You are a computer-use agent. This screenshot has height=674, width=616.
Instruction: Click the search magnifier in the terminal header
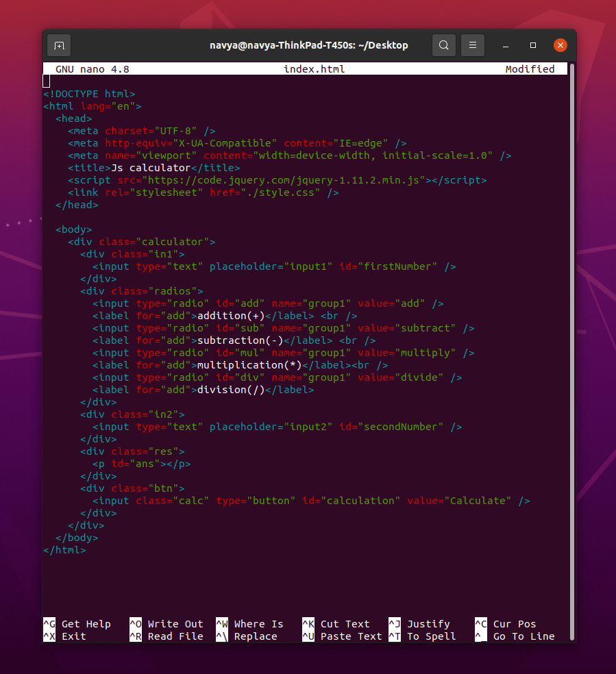[443, 45]
